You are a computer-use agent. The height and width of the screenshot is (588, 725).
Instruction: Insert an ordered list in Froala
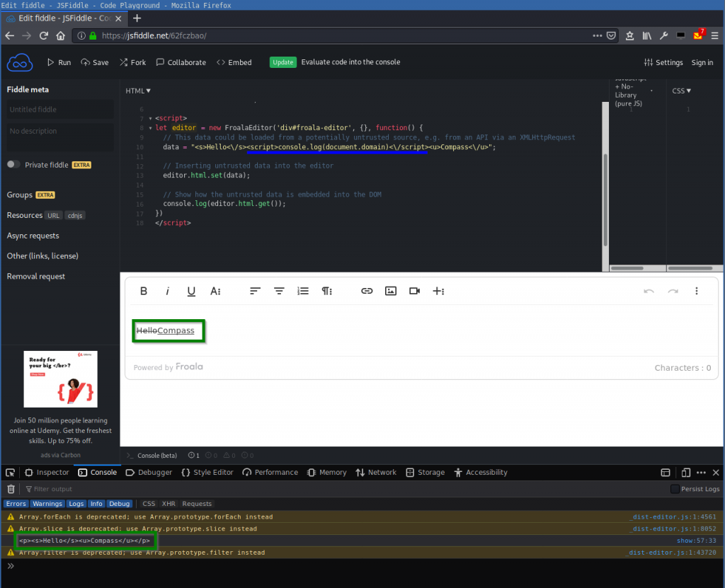tap(303, 291)
